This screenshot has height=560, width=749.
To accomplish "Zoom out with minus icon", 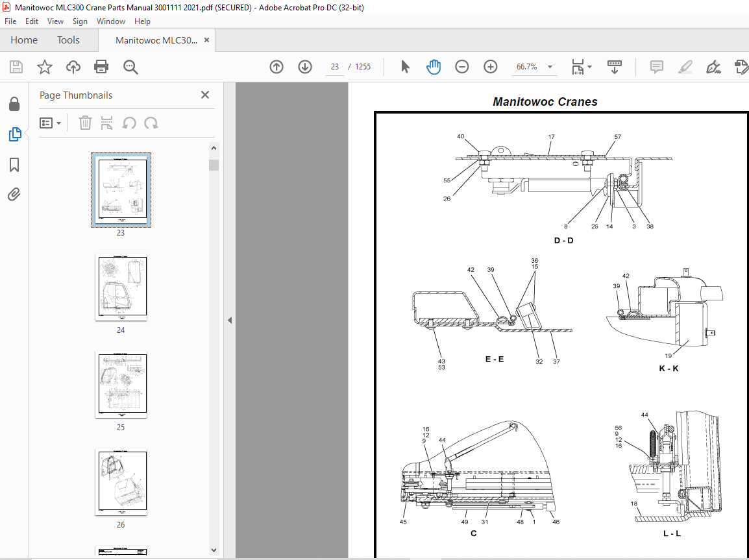I will (x=462, y=67).
